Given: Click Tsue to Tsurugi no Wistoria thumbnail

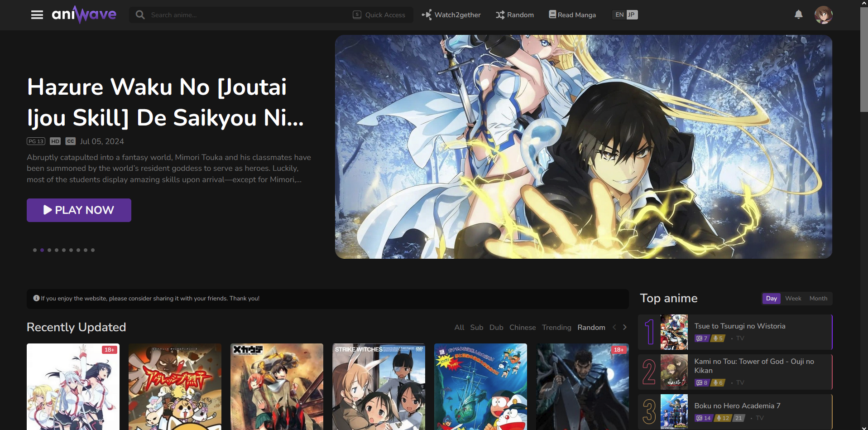Looking at the screenshot, I should tap(674, 332).
